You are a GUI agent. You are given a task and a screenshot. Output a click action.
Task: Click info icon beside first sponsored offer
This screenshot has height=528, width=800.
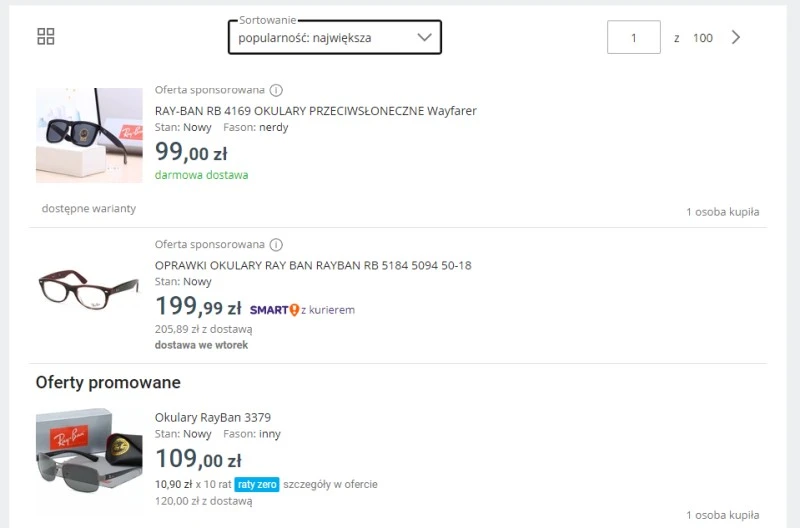click(277, 89)
